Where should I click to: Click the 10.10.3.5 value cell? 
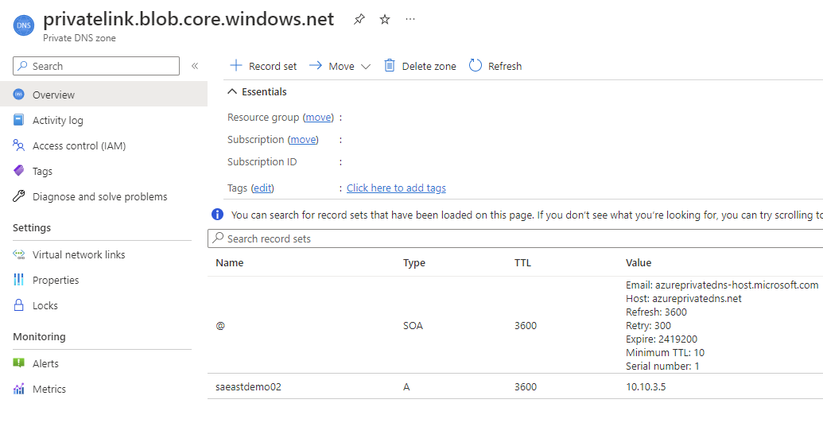click(x=646, y=387)
